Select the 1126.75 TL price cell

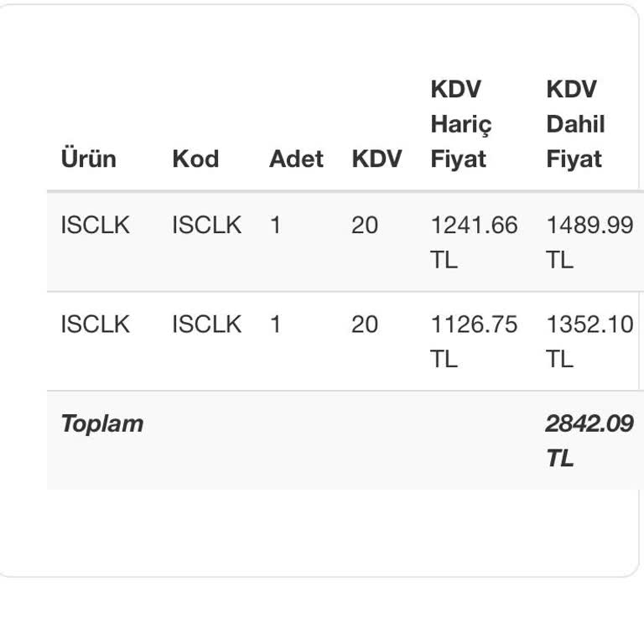pos(474,340)
